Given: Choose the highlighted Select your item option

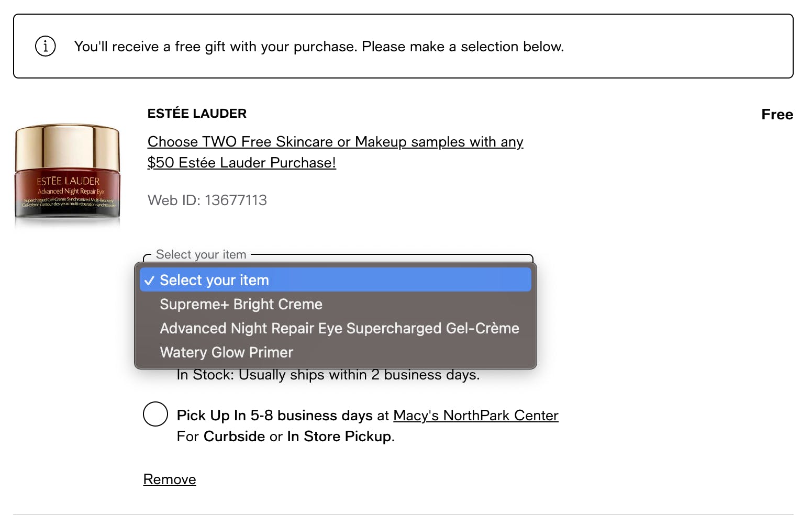Looking at the screenshot, I should pyautogui.click(x=335, y=280).
